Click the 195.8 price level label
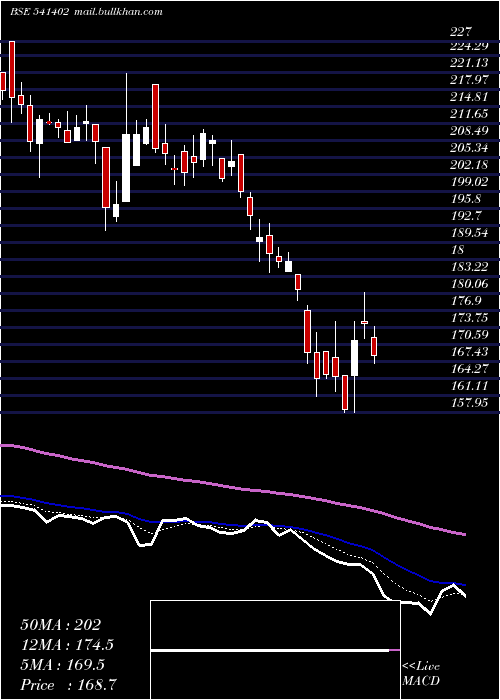This screenshot has width=500, height=700. 467,198
